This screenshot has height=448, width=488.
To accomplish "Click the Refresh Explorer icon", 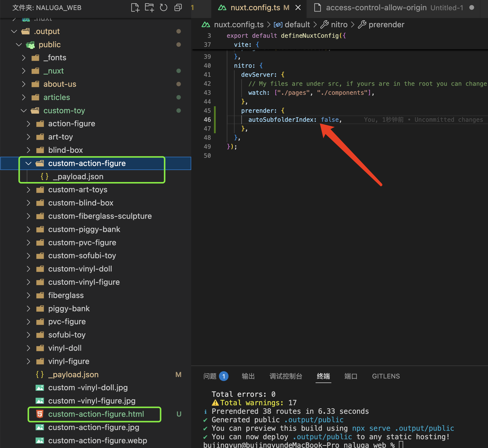I will [164, 8].
